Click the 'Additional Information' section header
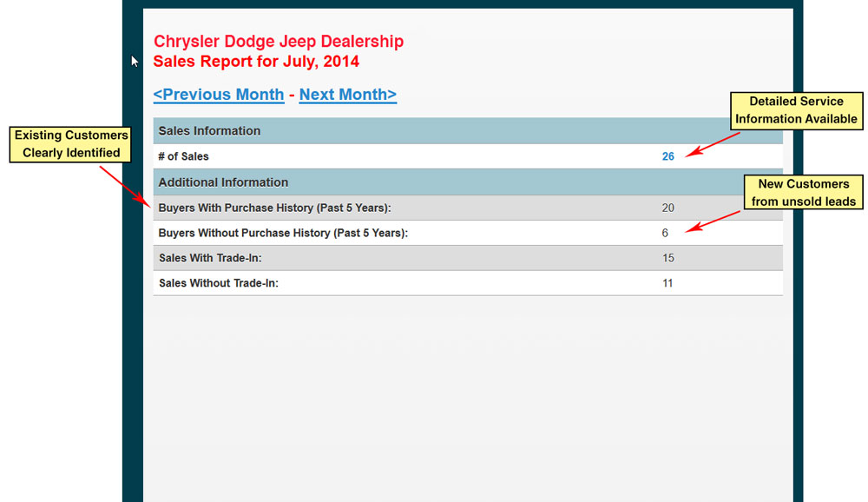868x502 pixels. 468,182
